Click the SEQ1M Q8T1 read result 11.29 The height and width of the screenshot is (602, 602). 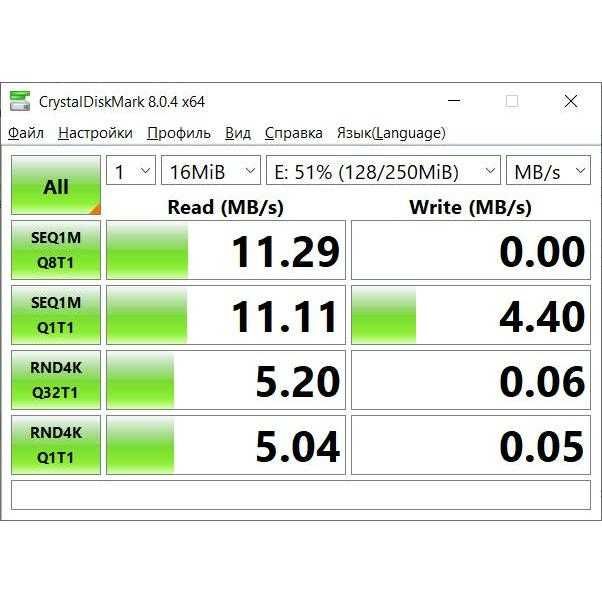pyautogui.click(x=226, y=250)
